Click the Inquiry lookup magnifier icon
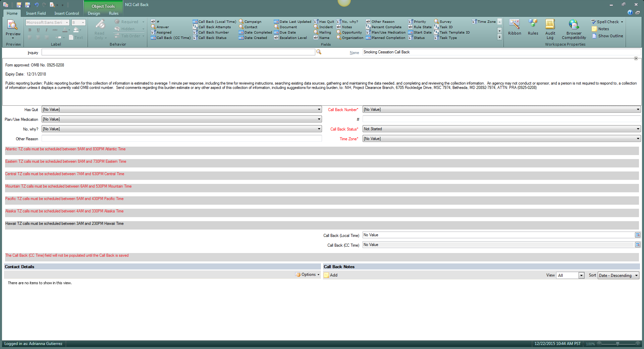The image size is (644, 349). tap(319, 52)
